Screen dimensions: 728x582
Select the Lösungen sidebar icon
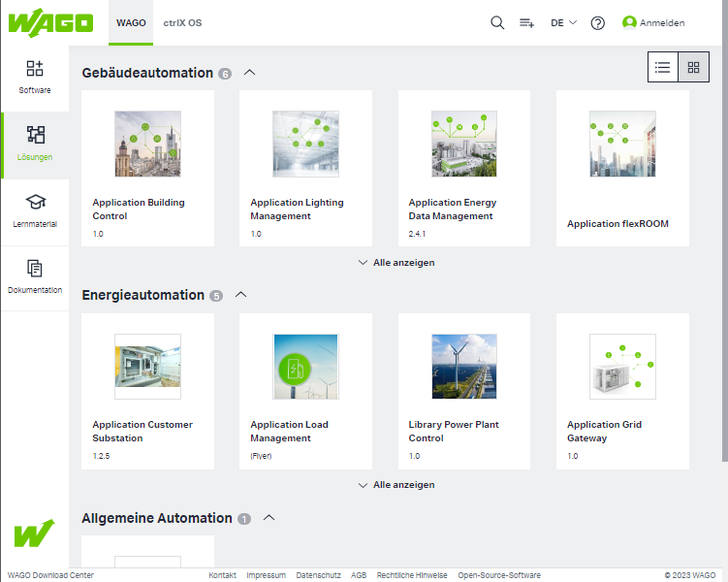click(x=35, y=135)
